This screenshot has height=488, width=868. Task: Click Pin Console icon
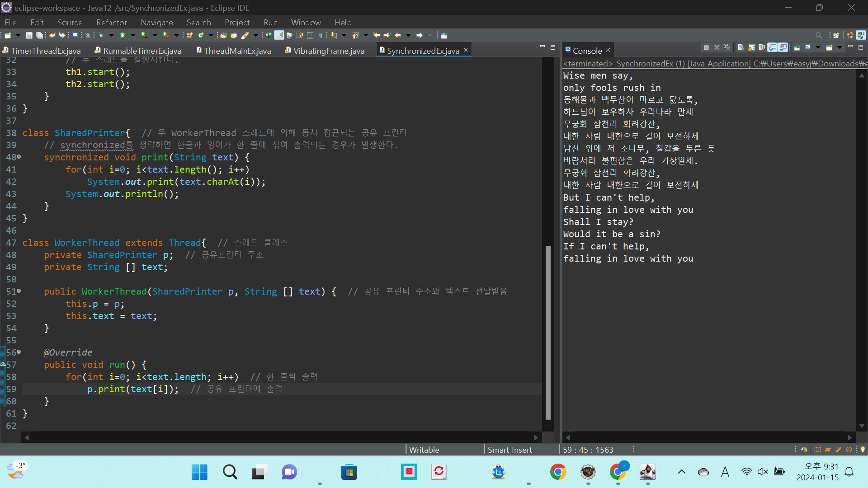[x=797, y=47]
